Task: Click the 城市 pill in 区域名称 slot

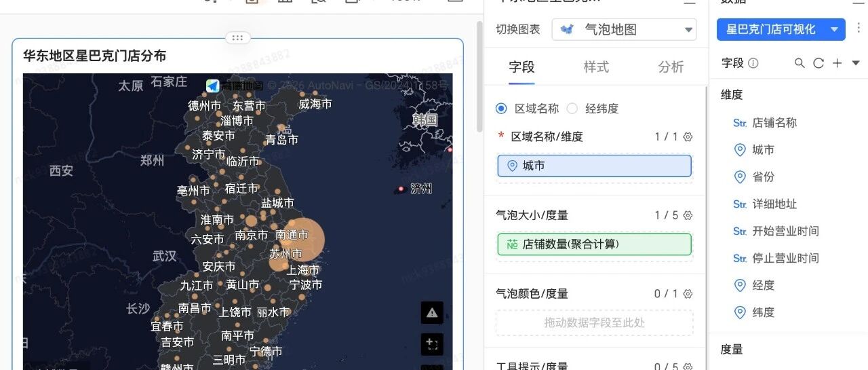Action: pos(595,166)
